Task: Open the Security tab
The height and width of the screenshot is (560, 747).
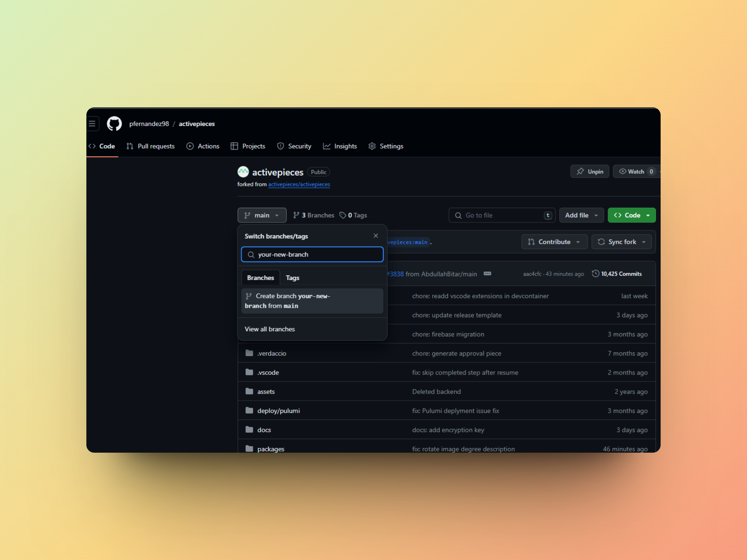Action: (294, 146)
